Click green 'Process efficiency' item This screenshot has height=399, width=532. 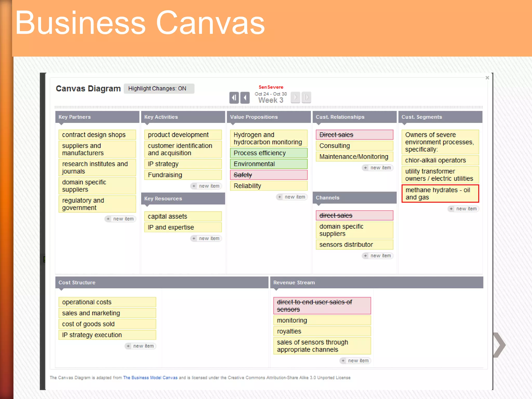[269, 153]
